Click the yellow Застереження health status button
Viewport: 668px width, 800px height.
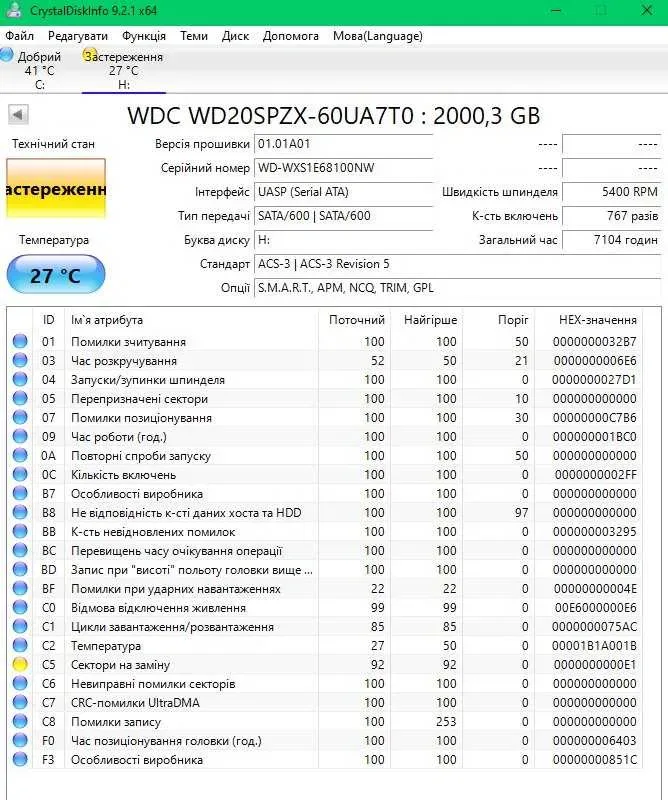click(56, 188)
